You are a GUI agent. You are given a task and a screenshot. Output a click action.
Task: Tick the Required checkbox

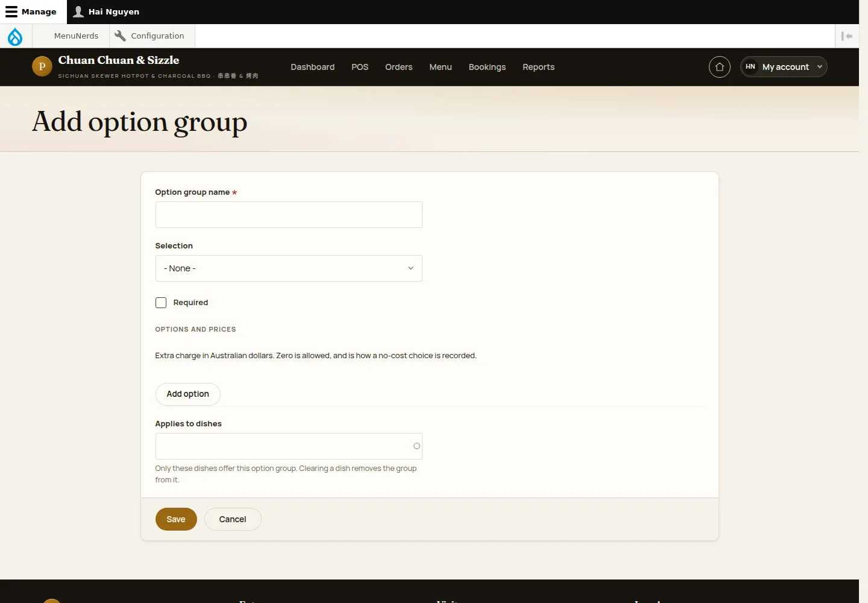pos(161,303)
